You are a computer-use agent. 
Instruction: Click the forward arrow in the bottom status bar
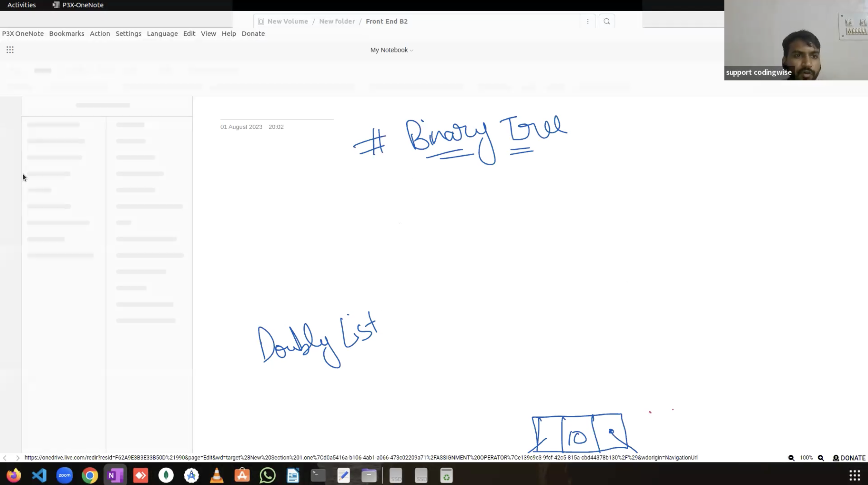tap(17, 458)
